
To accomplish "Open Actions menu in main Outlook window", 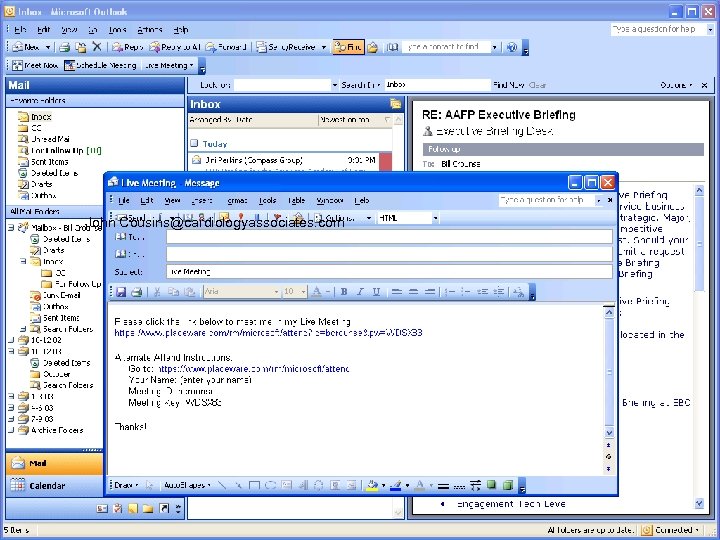I will [150, 30].
